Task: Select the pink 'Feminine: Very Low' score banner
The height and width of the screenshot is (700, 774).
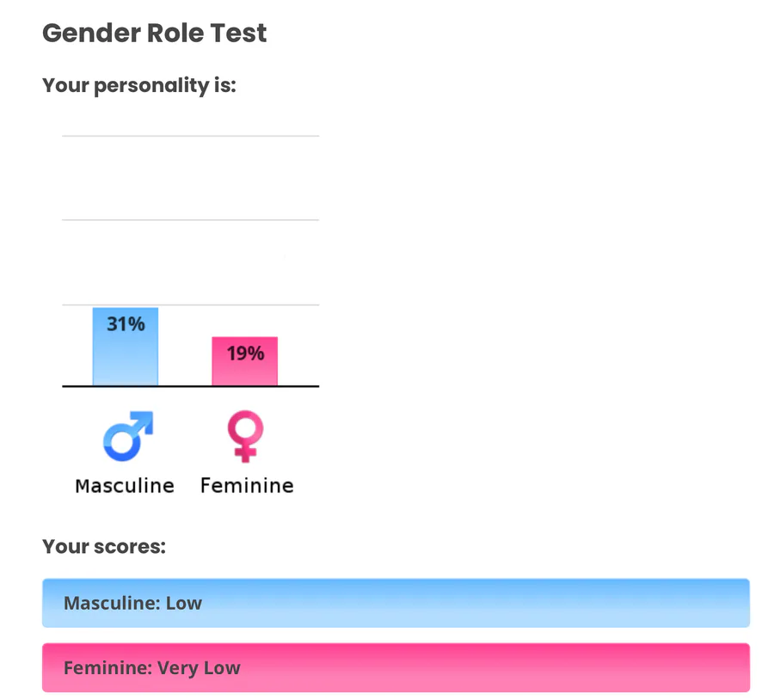Action: coord(396,667)
